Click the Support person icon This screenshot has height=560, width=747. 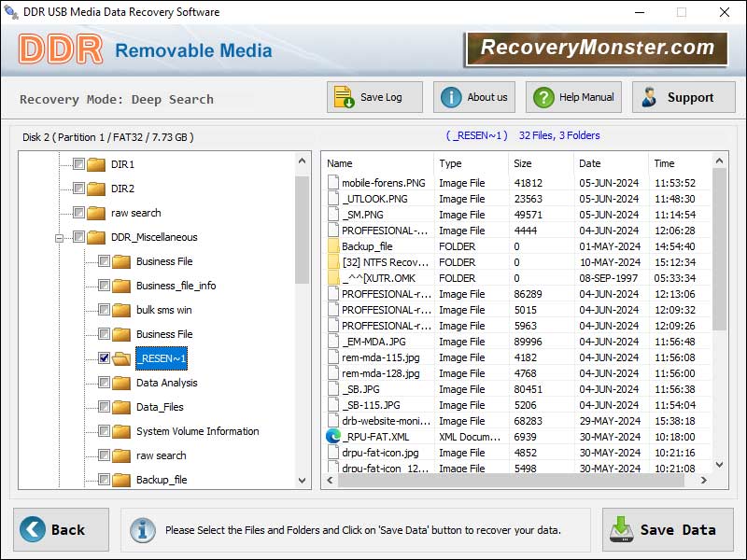tap(652, 96)
